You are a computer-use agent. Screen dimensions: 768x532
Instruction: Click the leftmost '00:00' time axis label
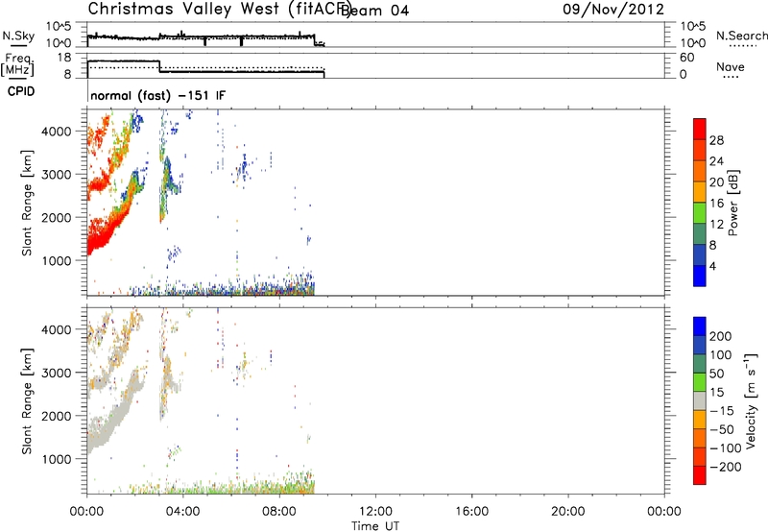pos(87,512)
